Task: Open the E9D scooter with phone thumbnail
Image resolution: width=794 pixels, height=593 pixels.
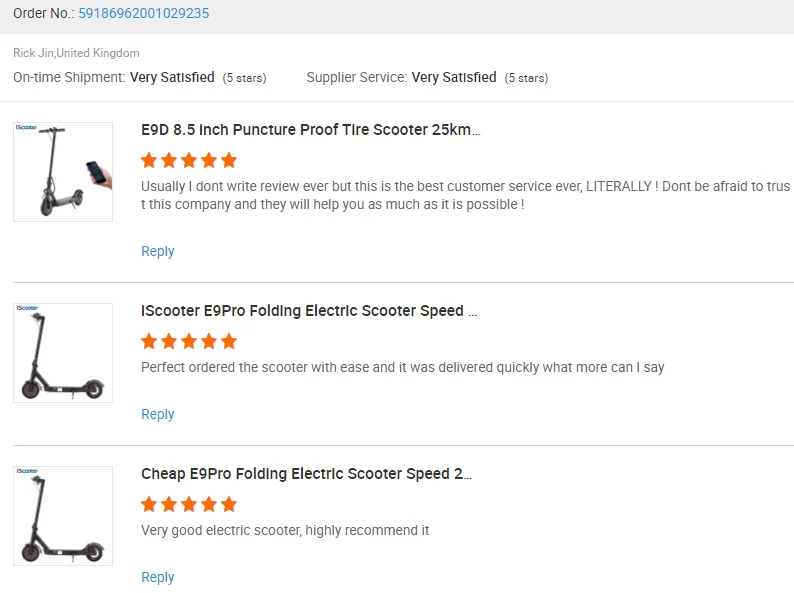Action: pyautogui.click(x=63, y=172)
